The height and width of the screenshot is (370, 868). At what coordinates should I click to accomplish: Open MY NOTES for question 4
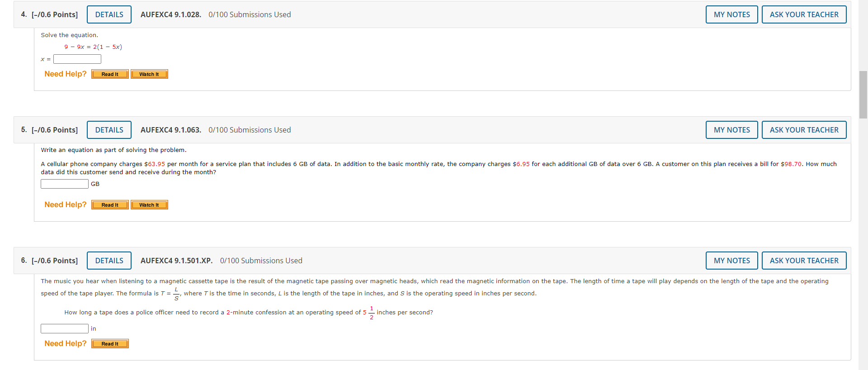click(731, 14)
